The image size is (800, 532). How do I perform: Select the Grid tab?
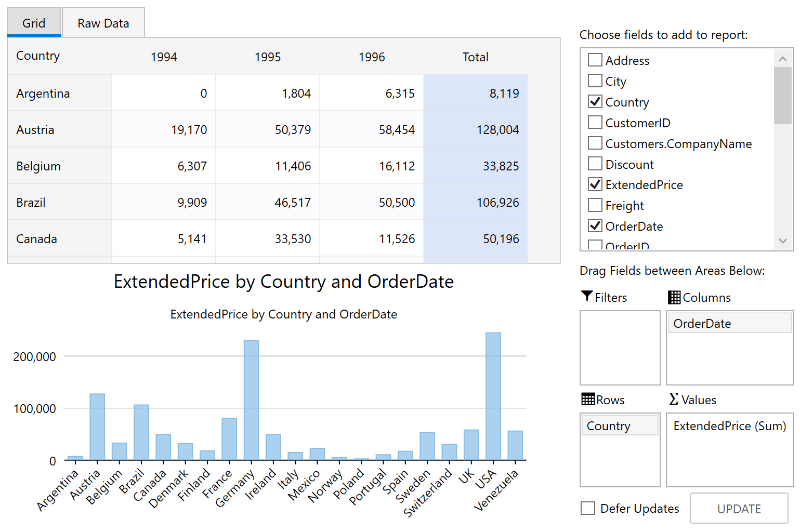pos(34,23)
